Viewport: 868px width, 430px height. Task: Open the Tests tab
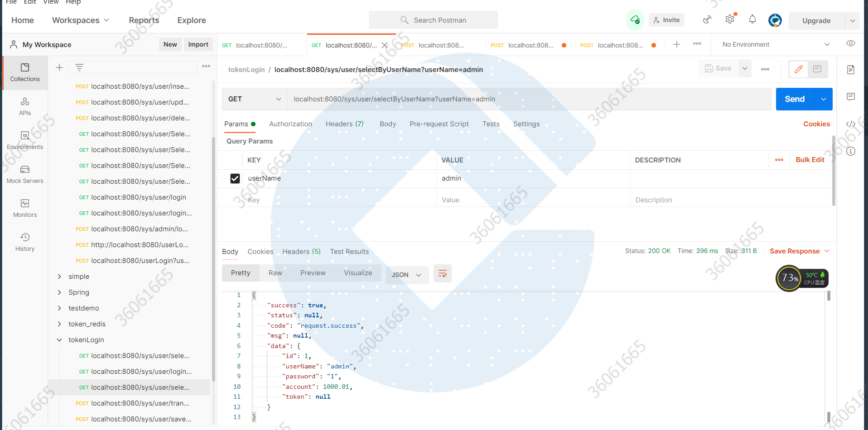click(x=491, y=124)
